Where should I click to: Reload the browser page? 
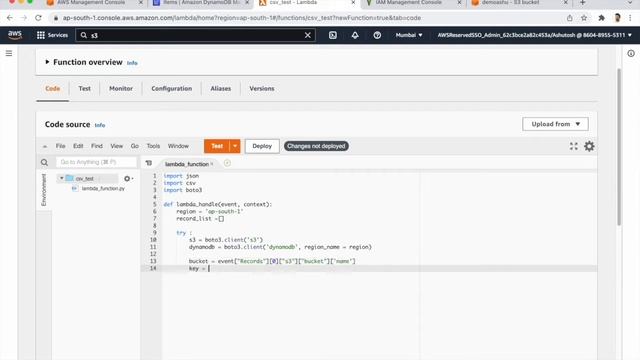pyautogui.click(x=38, y=18)
